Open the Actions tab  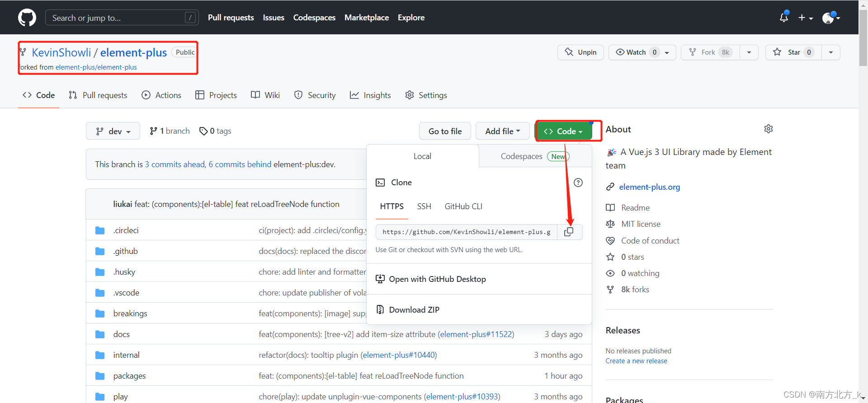pyautogui.click(x=161, y=95)
